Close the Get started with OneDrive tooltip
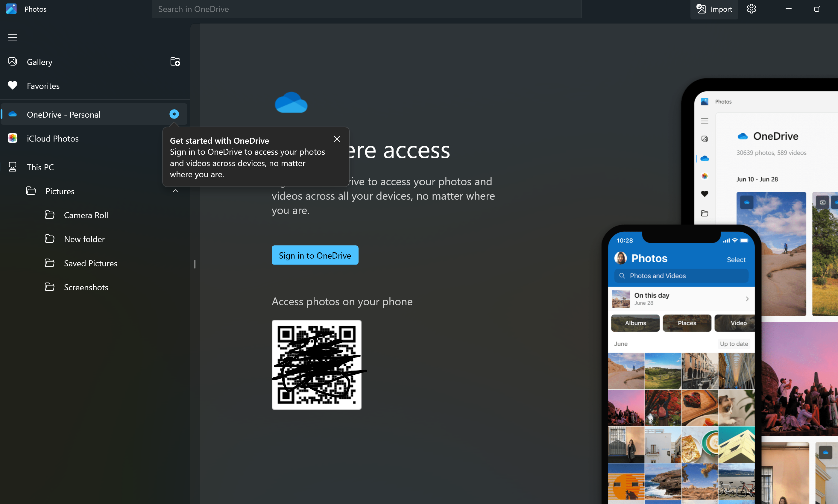838x504 pixels. [x=337, y=139]
